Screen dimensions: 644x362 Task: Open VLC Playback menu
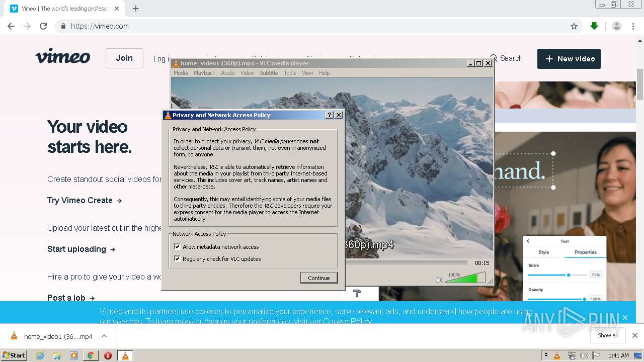pos(204,73)
